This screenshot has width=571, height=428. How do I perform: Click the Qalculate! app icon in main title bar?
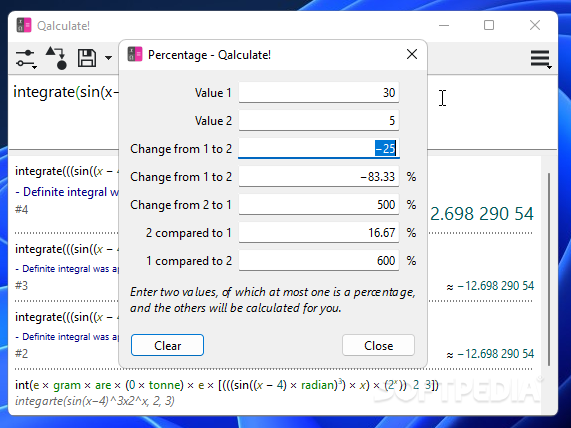pyautogui.click(x=24, y=25)
